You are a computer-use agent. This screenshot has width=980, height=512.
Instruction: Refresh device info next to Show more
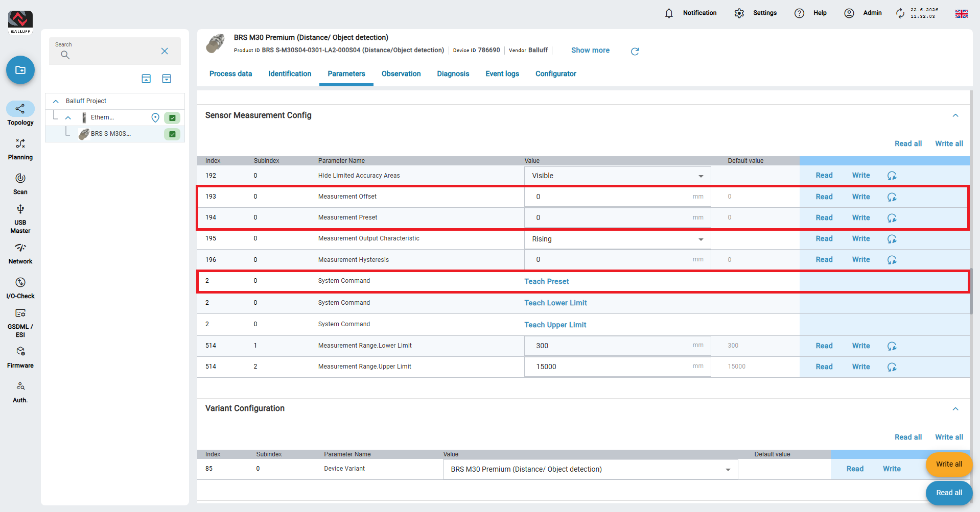pyautogui.click(x=635, y=52)
